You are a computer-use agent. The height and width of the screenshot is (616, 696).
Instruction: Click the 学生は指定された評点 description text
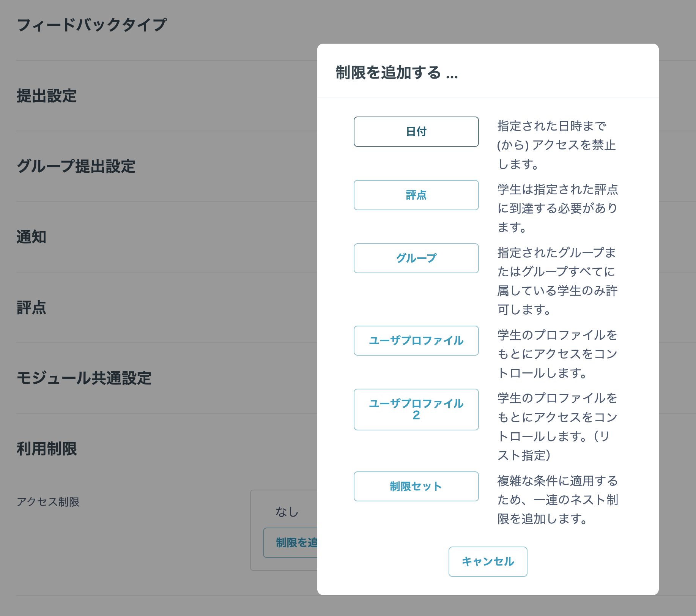[557, 208]
